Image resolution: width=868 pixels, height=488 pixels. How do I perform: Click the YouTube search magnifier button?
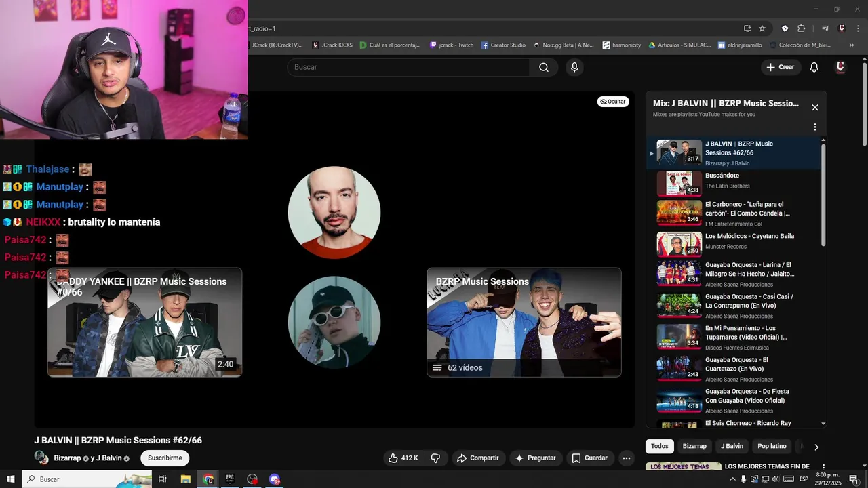point(543,67)
